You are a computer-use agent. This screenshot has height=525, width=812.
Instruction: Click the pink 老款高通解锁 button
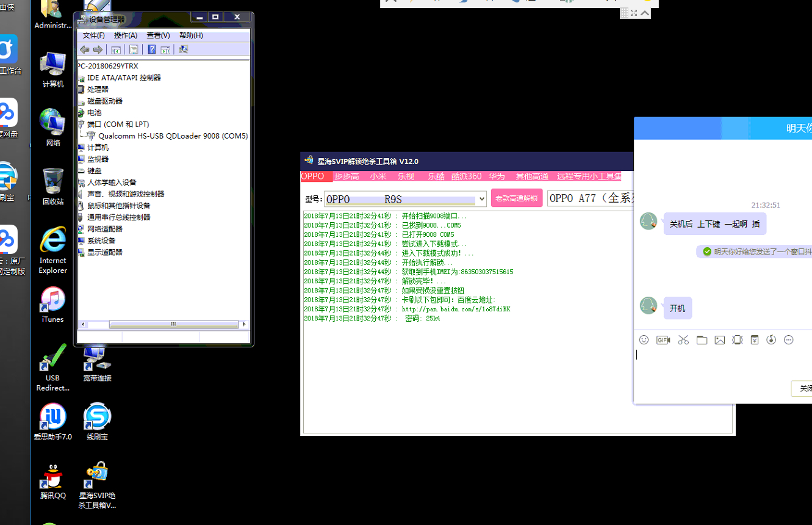(x=517, y=198)
